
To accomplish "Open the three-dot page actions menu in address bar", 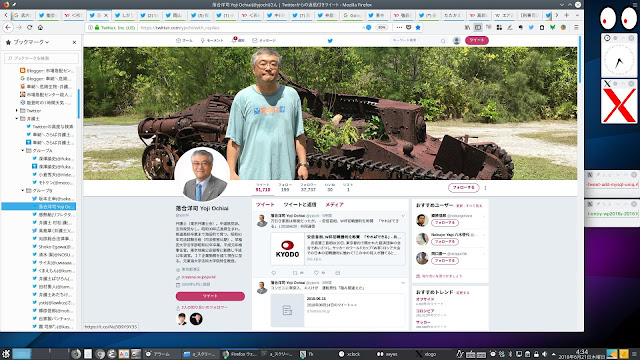I will 399,27.
